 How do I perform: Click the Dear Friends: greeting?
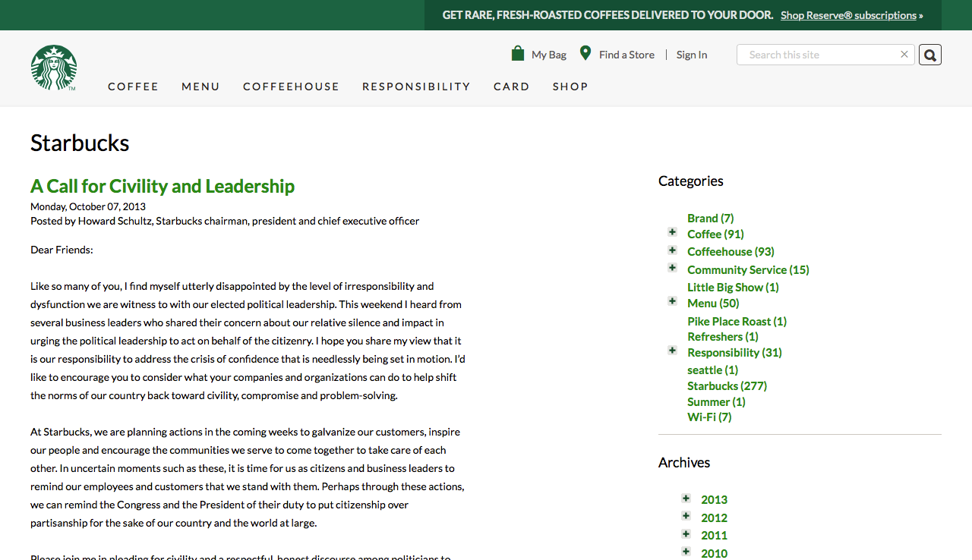click(62, 250)
